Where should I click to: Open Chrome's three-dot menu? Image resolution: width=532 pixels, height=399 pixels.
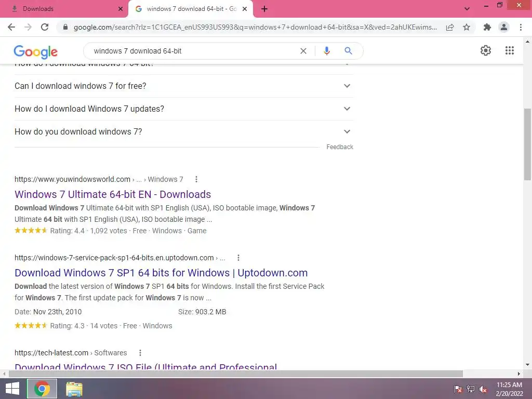[x=521, y=27]
